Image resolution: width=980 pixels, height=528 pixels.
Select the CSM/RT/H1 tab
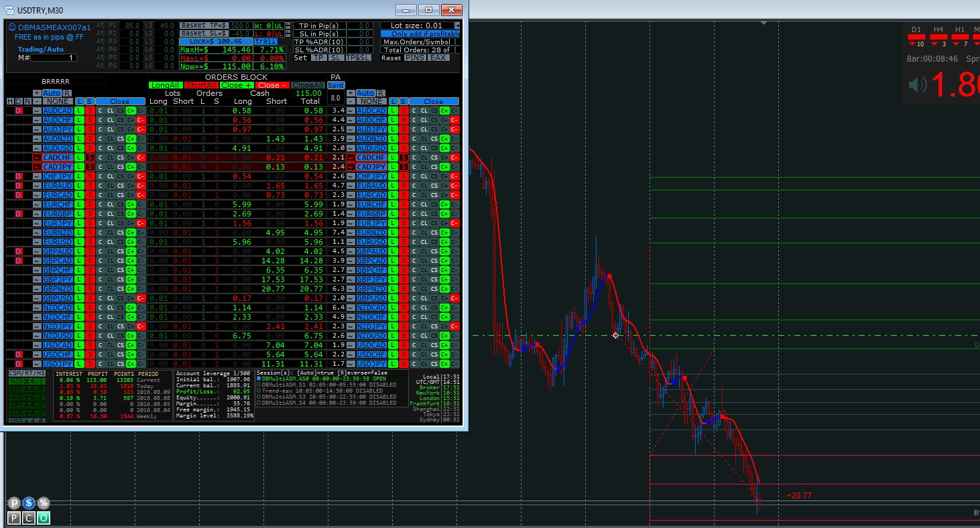pos(27,373)
